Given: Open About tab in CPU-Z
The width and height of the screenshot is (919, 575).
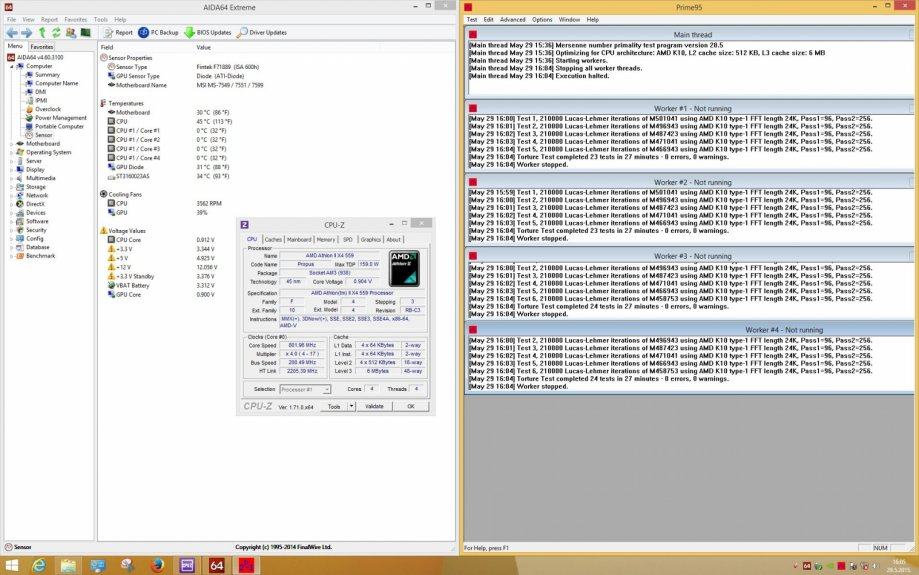Looking at the screenshot, I should (393, 239).
